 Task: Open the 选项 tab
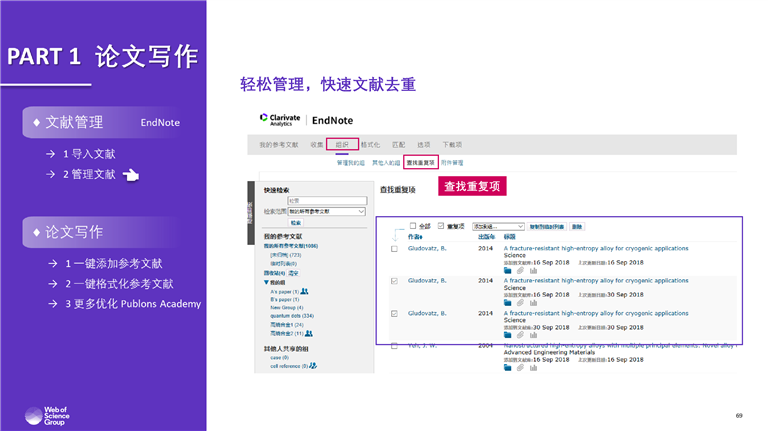[424, 145]
